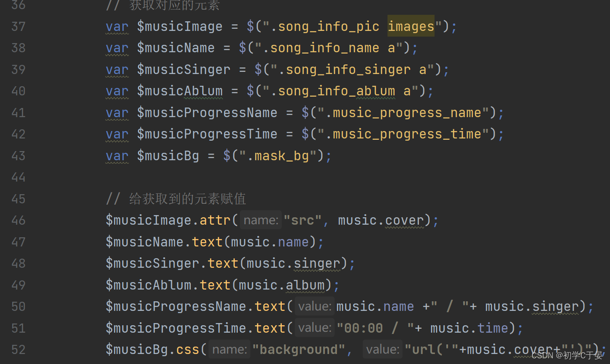Click the underlined singer property on line 48
This screenshot has width=610, height=364.
(317, 263)
